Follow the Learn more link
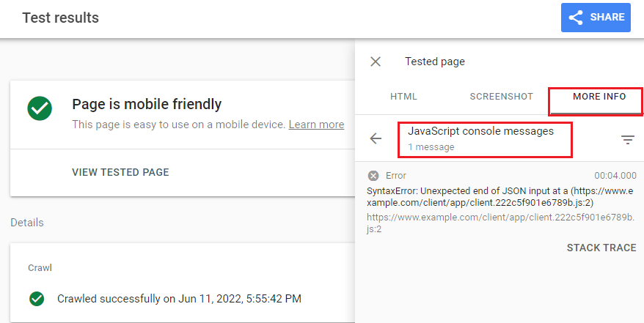This screenshot has height=323, width=644. [x=316, y=125]
